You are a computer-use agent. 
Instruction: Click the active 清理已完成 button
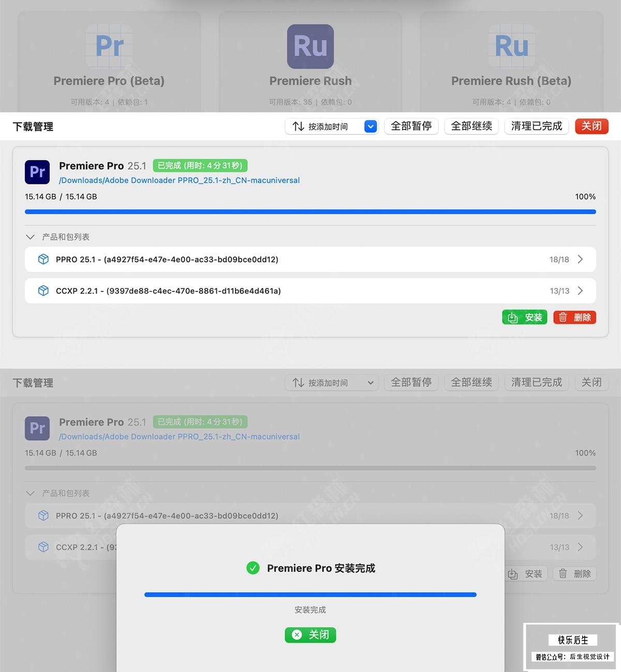[537, 126]
